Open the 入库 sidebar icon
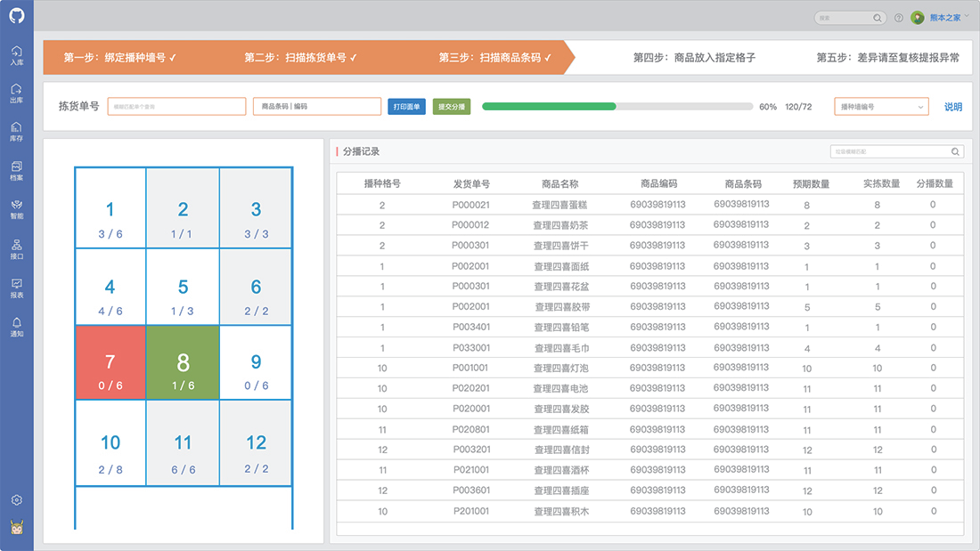The height and width of the screenshot is (551, 980). click(16, 55)
